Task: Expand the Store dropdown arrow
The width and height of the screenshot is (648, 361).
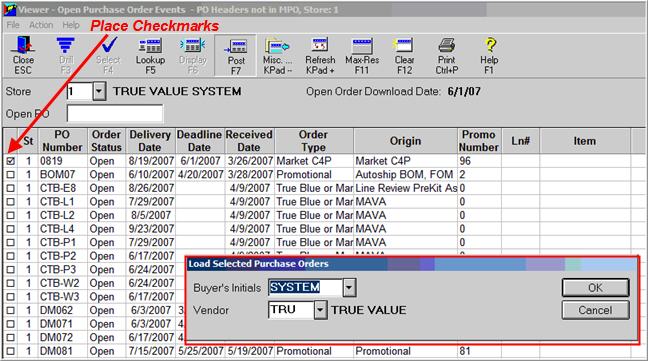Action: click(x=99, y=91)
